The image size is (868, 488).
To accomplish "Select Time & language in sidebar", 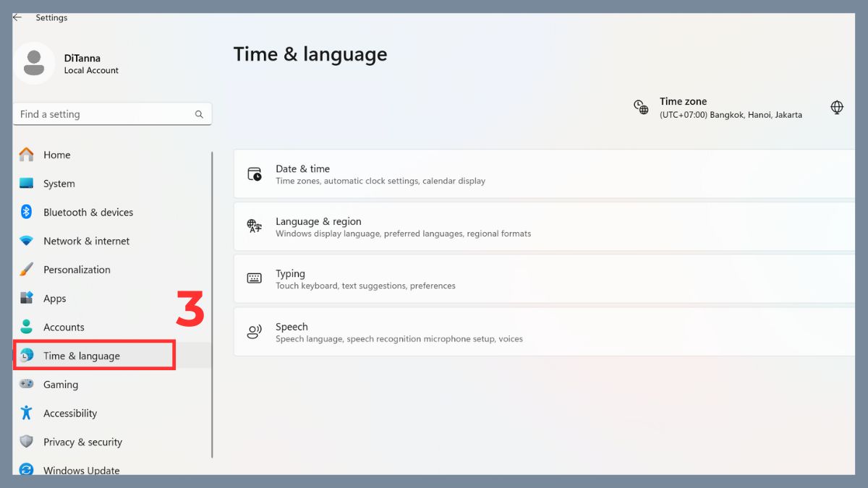I will 112,356.
